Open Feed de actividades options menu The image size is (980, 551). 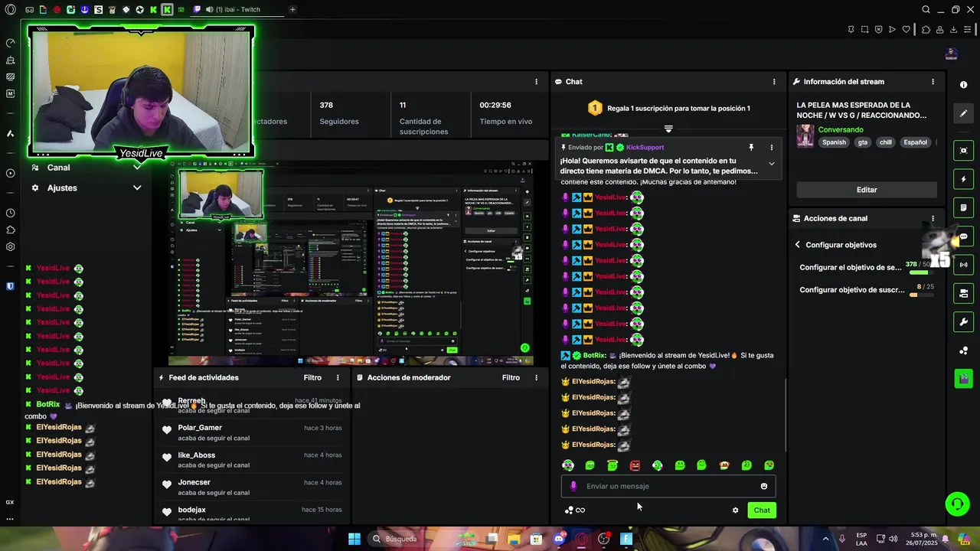click(x=338, y=377)
